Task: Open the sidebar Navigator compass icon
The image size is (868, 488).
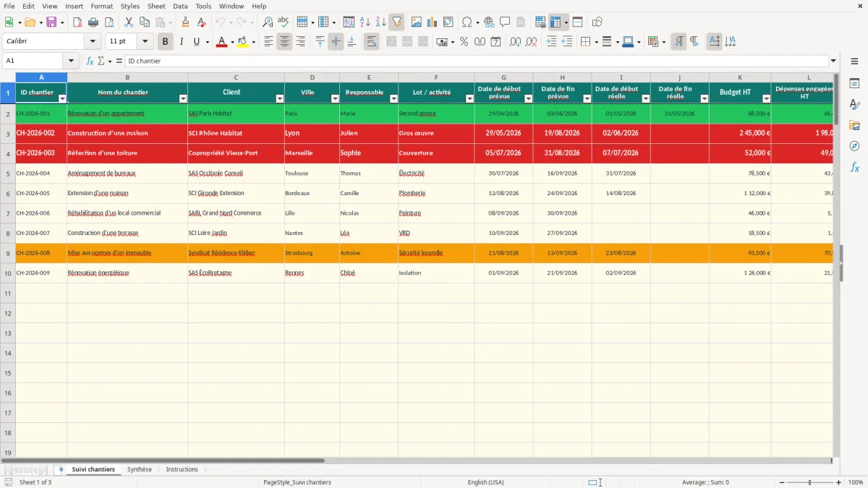Action: click(x=854, y=146)
